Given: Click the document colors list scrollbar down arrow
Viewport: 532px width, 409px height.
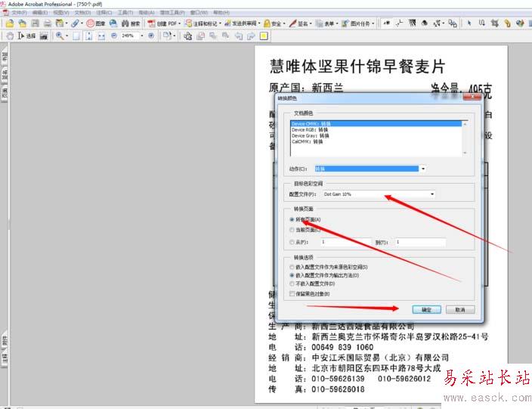Looking at the screenshot, I should 465,153.
